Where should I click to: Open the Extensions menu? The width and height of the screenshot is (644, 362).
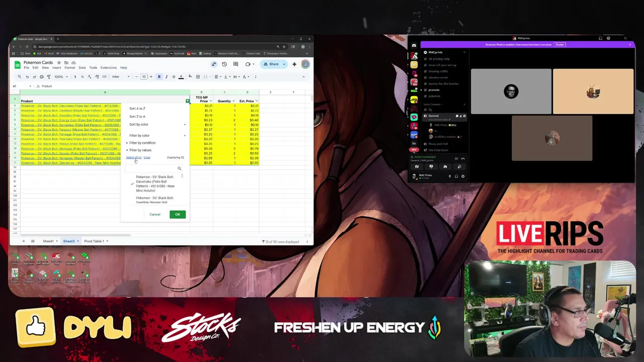pos(109,67)
